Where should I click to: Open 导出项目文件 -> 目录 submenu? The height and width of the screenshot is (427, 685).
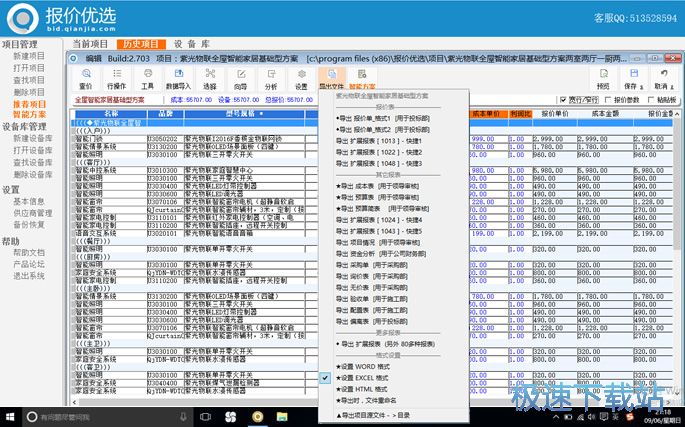[x=375, y=413]
